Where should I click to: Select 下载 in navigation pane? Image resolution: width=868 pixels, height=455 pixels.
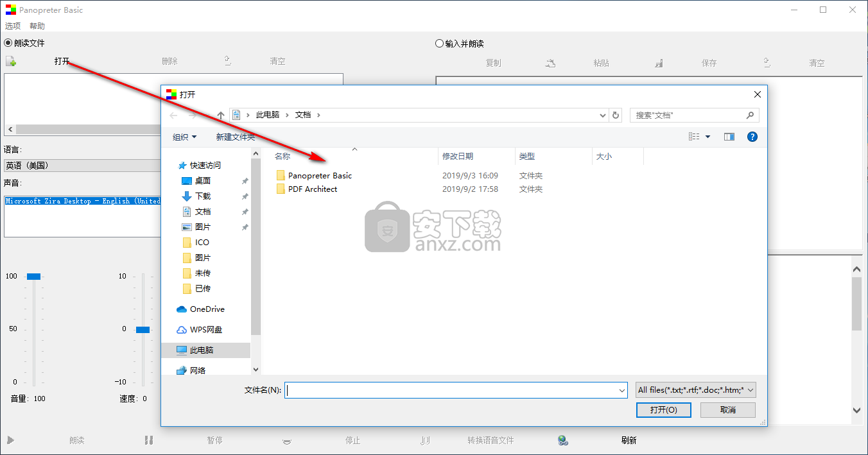tap(203, 196)
